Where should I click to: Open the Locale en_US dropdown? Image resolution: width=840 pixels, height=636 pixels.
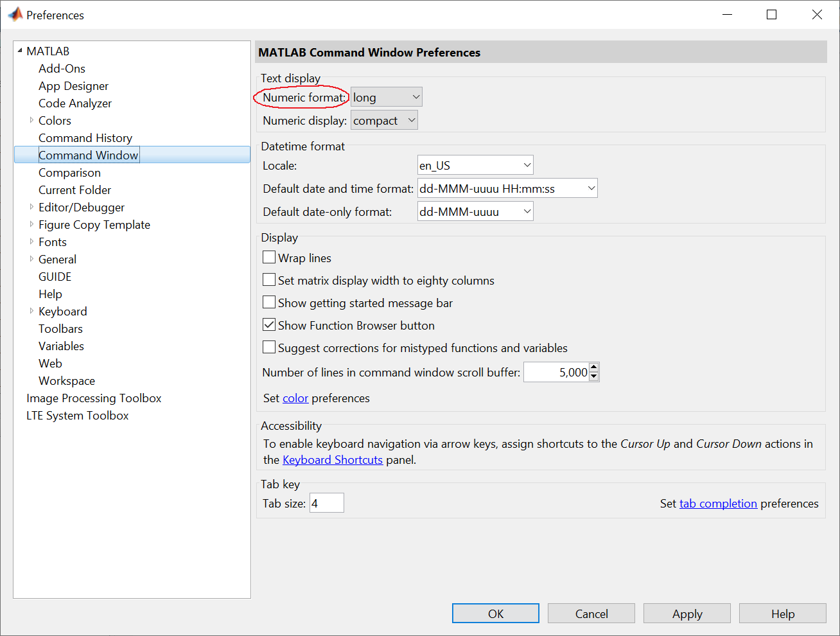[475, 165]
